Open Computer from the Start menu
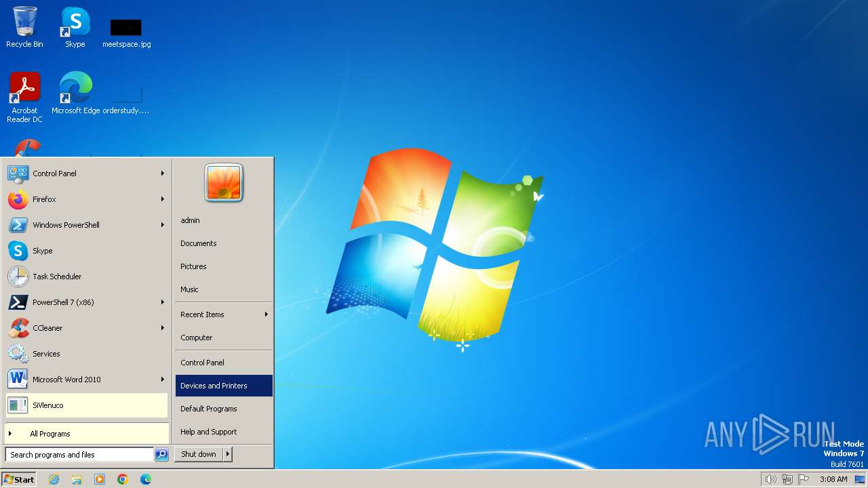 [x=224, y=338]
